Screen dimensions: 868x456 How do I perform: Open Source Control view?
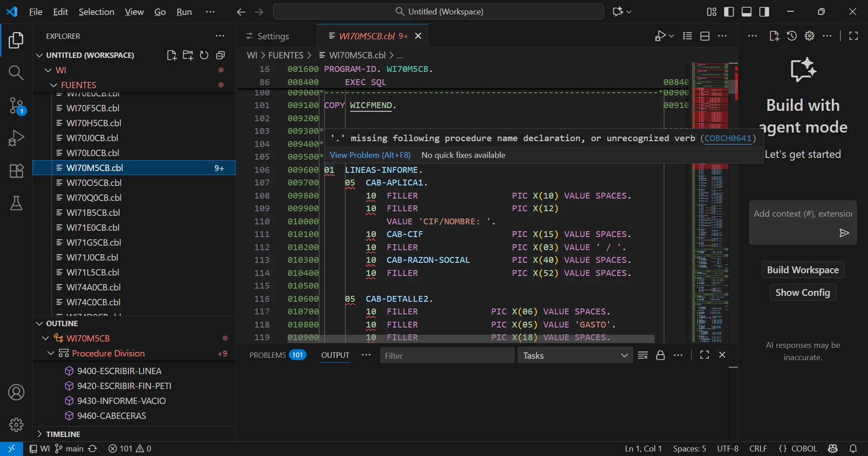[x=16, y=106]
